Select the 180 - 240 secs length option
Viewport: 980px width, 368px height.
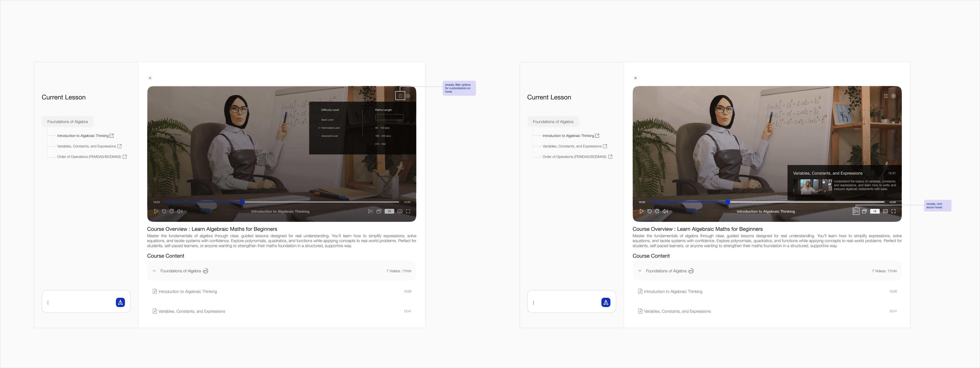pyautogui.click(x=383, y=136)
